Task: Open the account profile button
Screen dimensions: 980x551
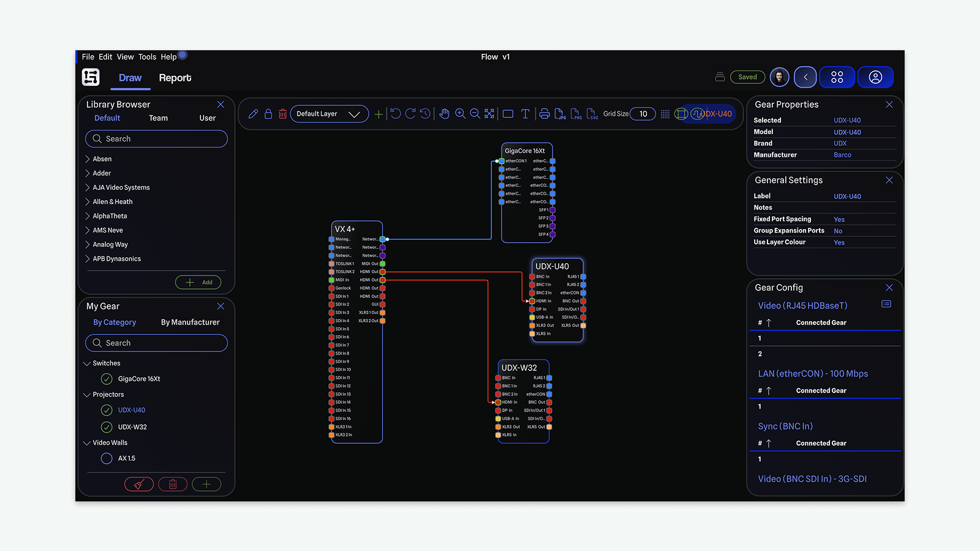Action: pos(876,77)
